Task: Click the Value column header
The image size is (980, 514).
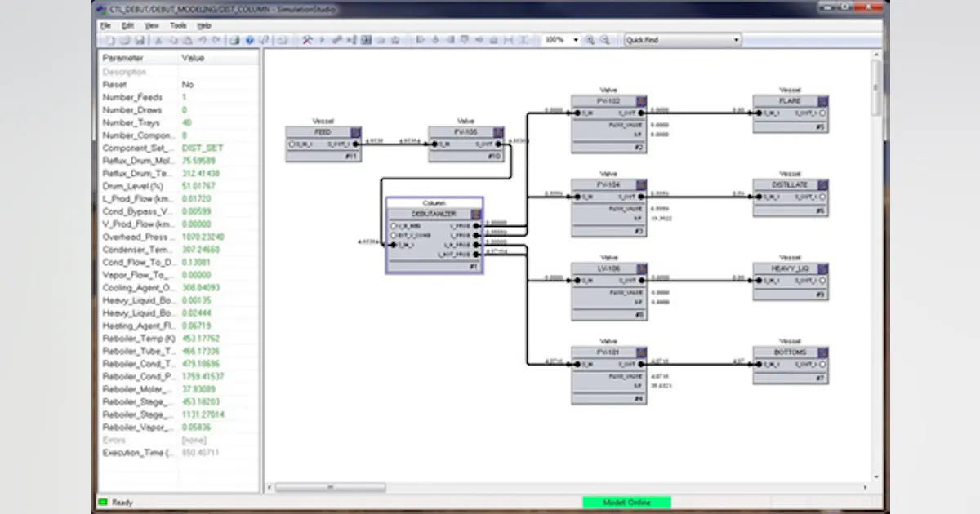Action: (218, 58)
